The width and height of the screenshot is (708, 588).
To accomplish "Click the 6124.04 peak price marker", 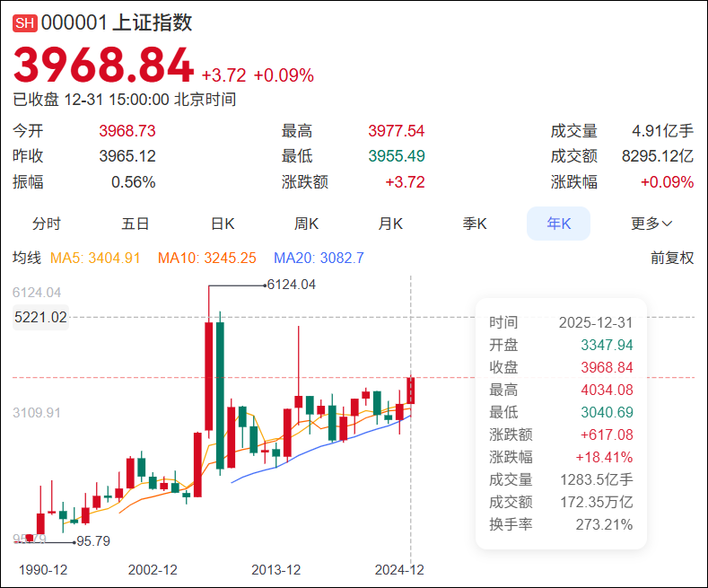I will 292,285.
